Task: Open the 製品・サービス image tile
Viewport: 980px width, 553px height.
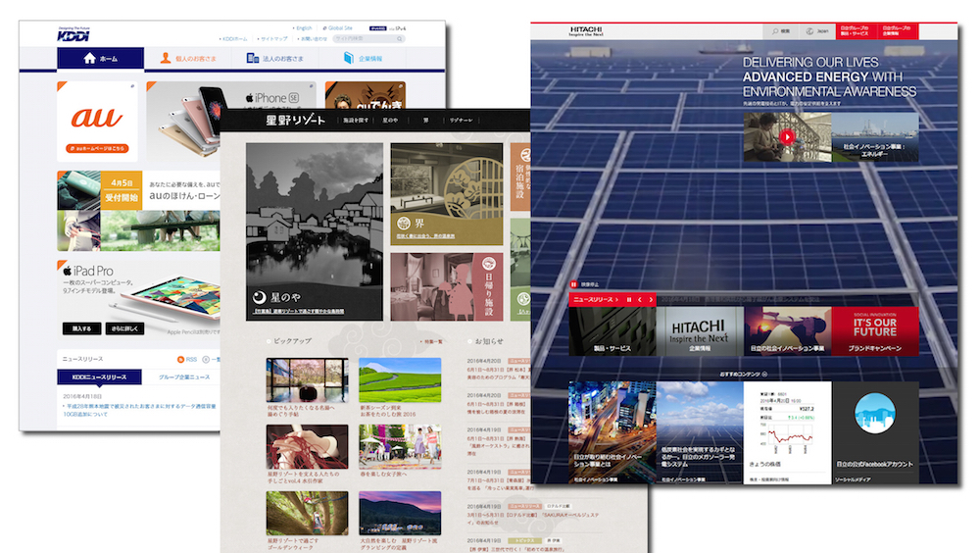Action: pyautogui.click(x=612, y=331)
